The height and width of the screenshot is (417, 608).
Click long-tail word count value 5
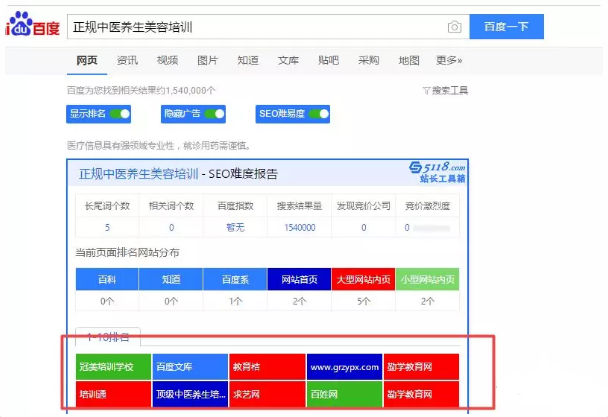pos(107,227)
